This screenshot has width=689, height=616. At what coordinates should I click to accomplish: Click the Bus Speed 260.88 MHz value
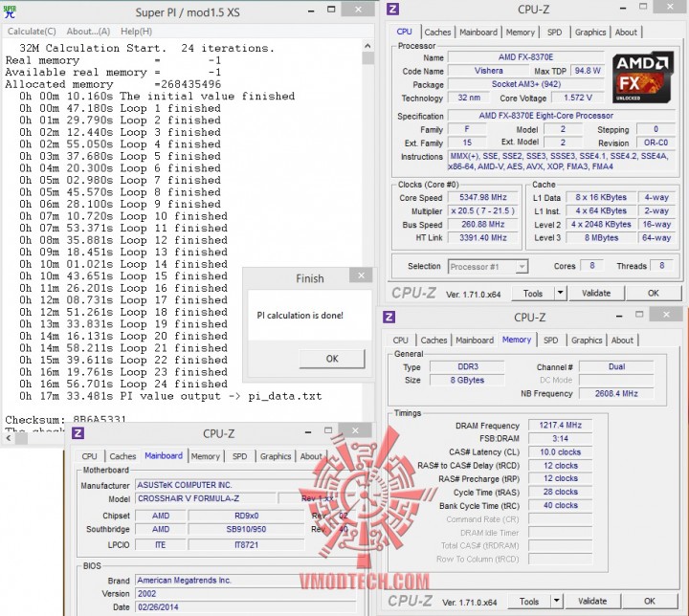(x=483, y=224)
